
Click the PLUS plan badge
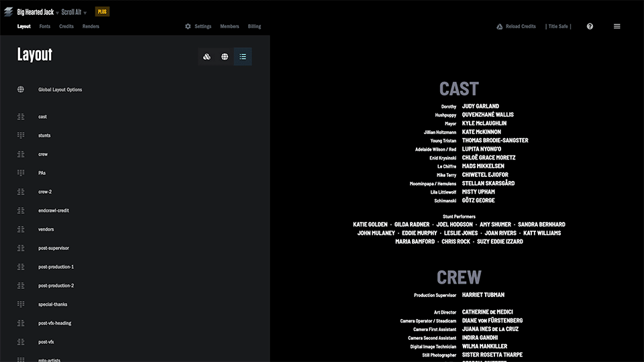[102, 12]
